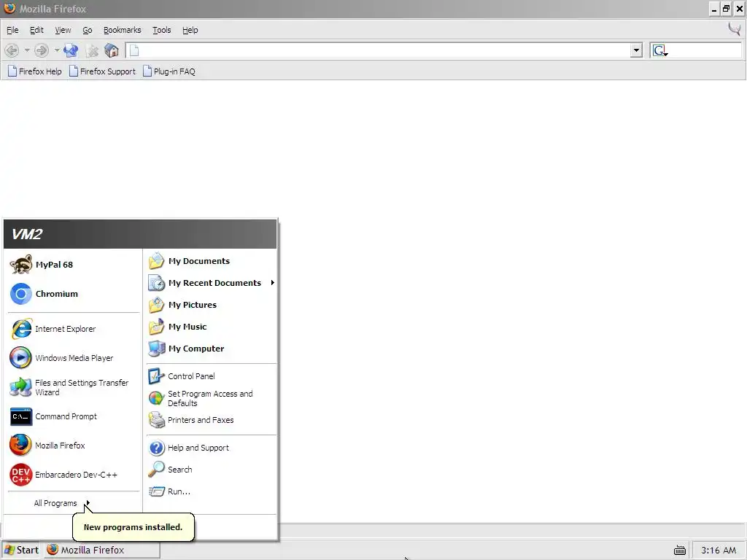
Task: Expand All Programs submenu
Action: click(x=61, y=503)
